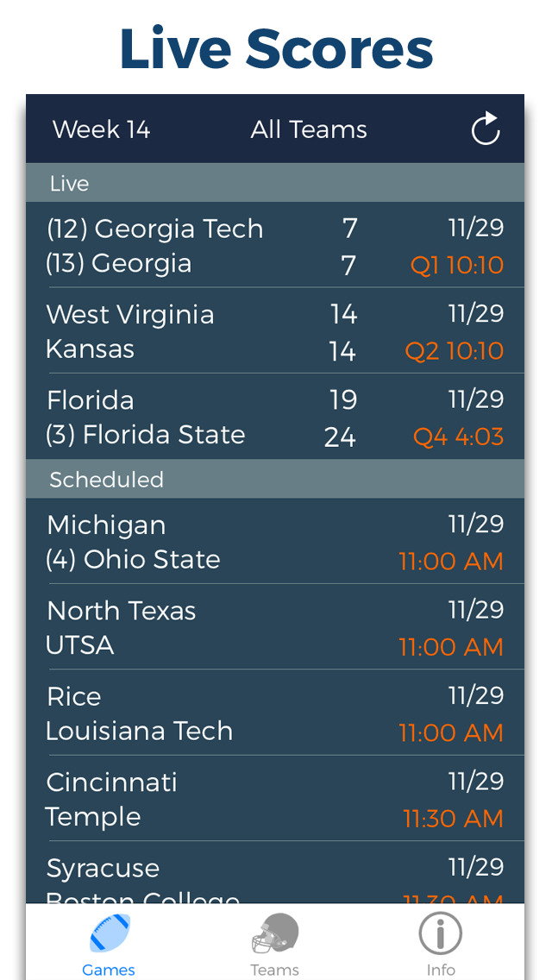
Task: Select the North Texas vs UTSA matchup
Action: [x=274, y=627]
